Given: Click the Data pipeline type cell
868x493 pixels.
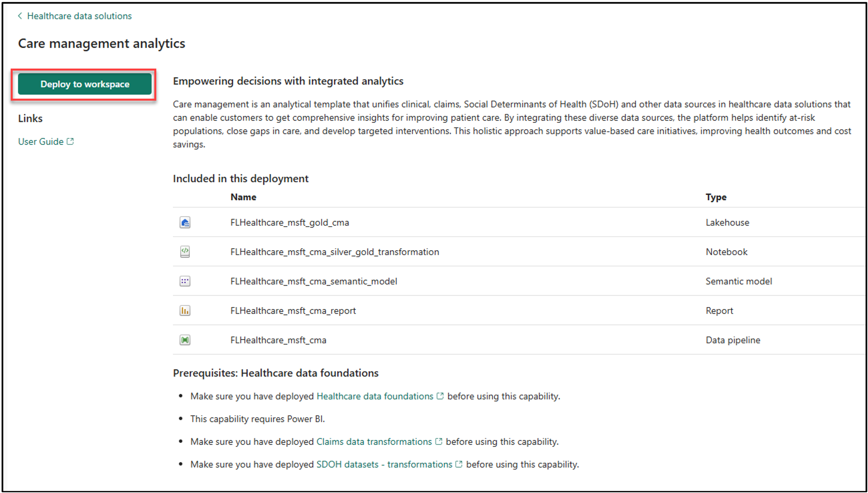Looking at the screenshot, I should click(x=733, y=340).
